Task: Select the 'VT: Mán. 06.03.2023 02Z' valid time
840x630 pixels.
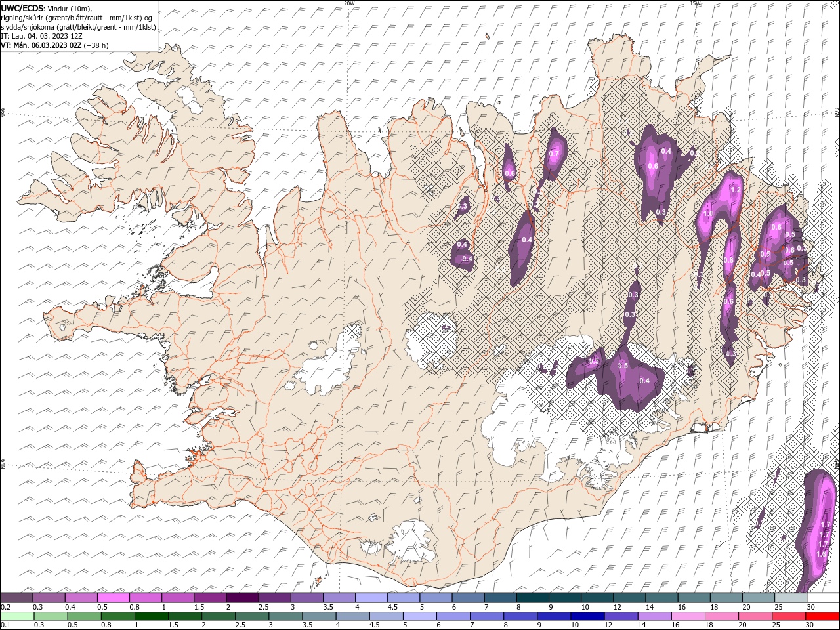Action: [x=41, y=45]
